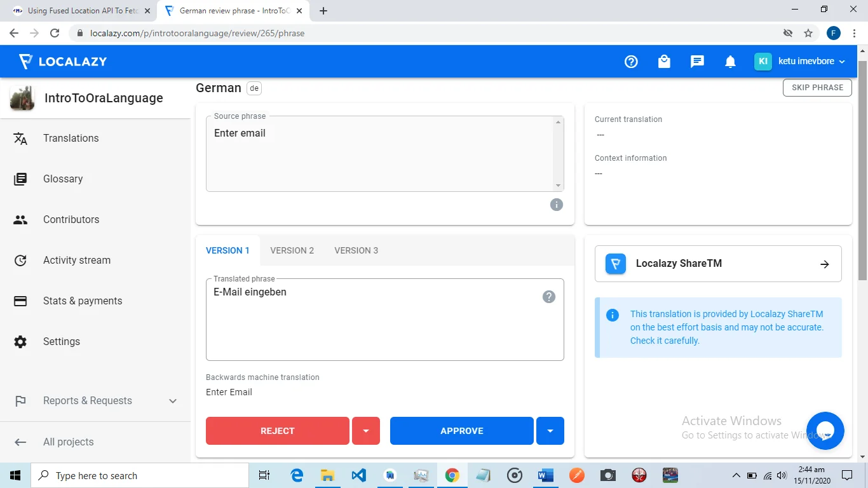Image resolution: width=868 pixels, height=488 pixels.
Task: Open Settings in the sidebar
Action: tap(95, 342)
